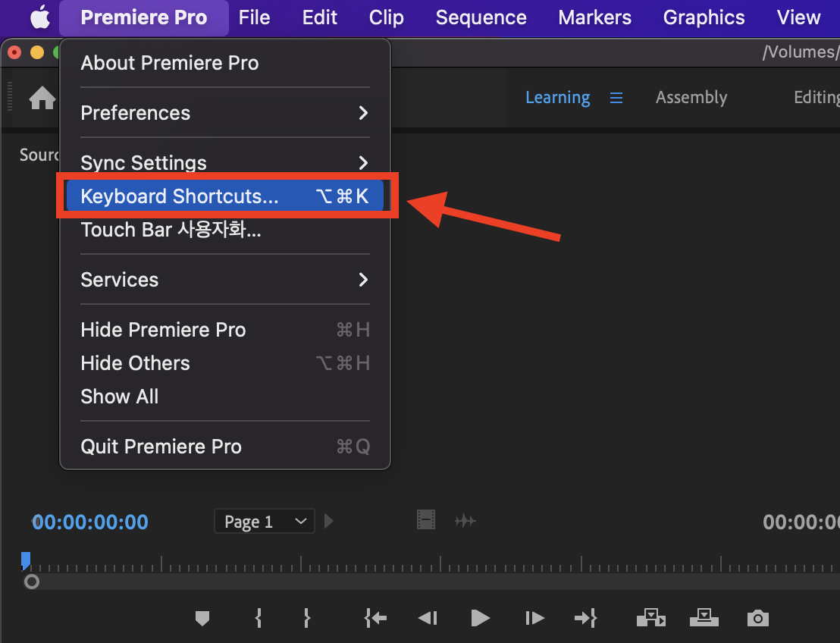Screen dimensions: 840x643
Task: Open the Graphics menu
Action: tap(704, 17)
